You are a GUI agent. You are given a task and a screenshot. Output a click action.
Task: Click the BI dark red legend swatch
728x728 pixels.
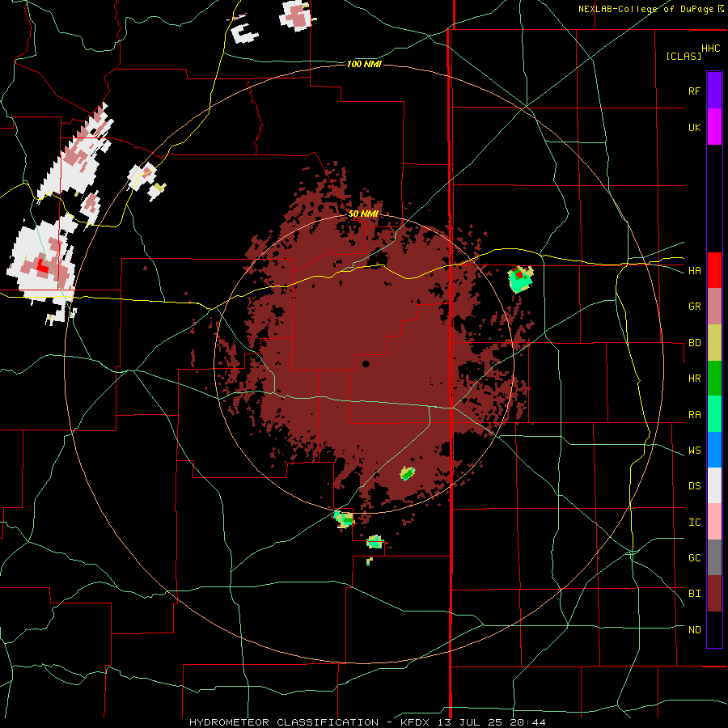point(714,594)
